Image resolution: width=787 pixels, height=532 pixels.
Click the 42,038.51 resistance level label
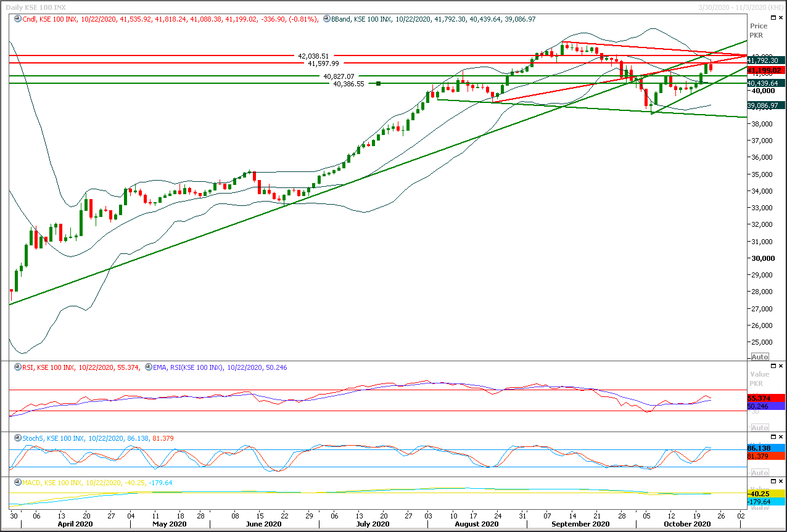pos(313,55)
